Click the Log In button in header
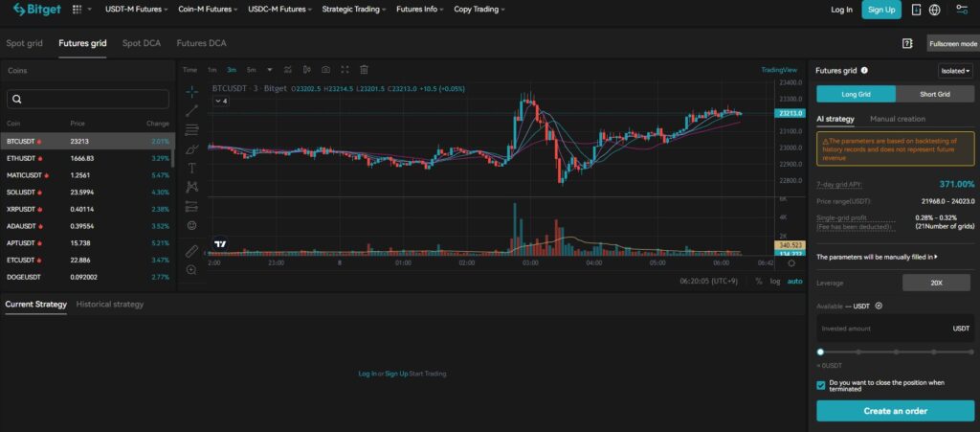Image resolution: width=980 pixels, height=432 pixels. 841,10
